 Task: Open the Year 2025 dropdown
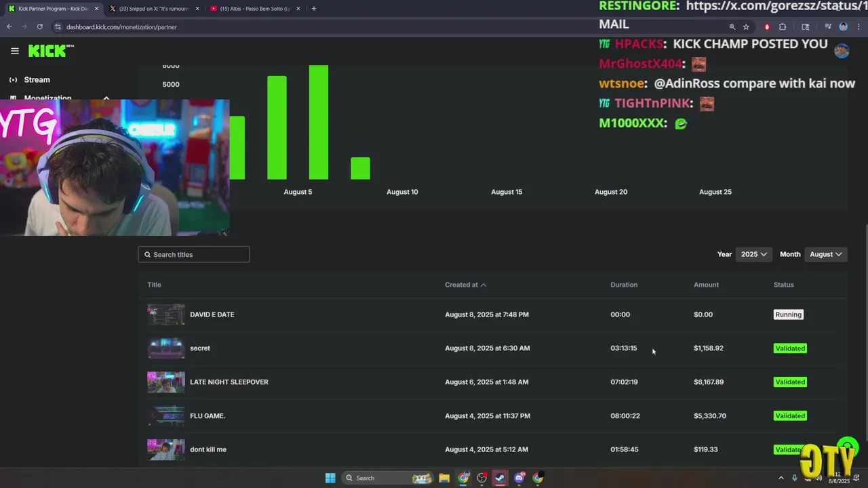(x=753, y=254)
